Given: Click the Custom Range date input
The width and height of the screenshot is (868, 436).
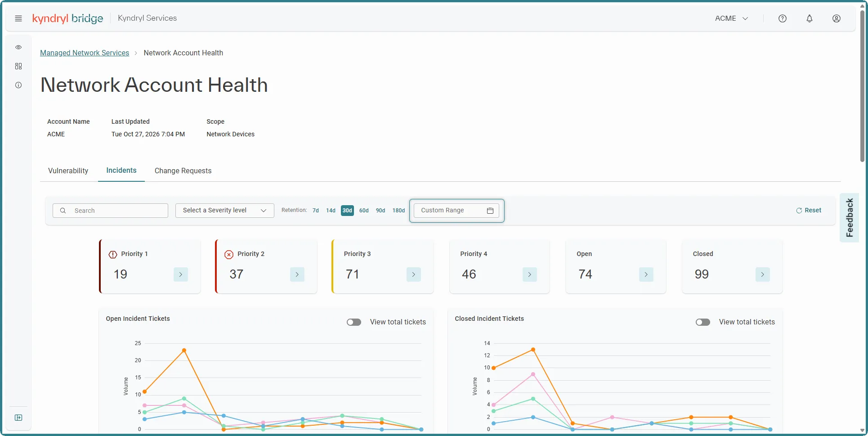Looking at the screenshot, I should click(x=456, y=211).
